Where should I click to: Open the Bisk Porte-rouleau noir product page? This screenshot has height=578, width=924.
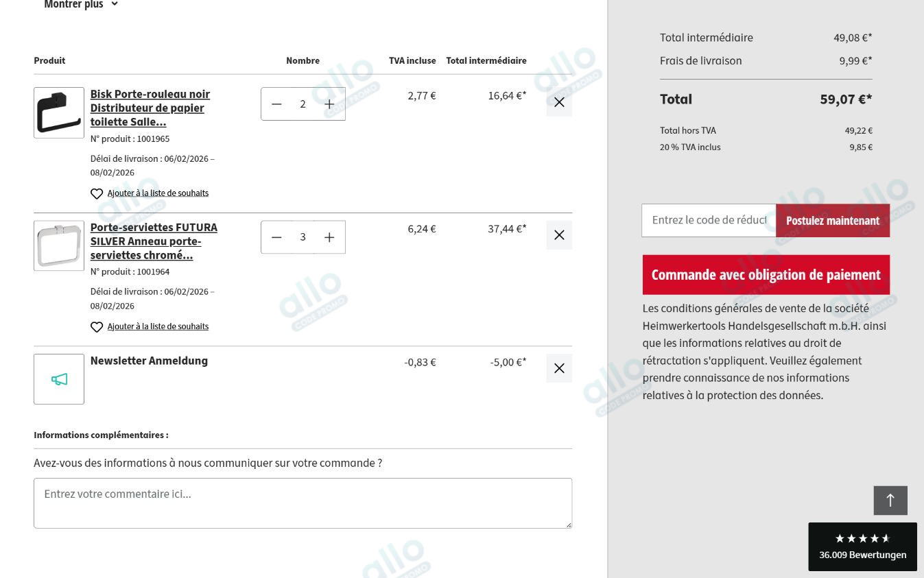(x=150, y=108)
